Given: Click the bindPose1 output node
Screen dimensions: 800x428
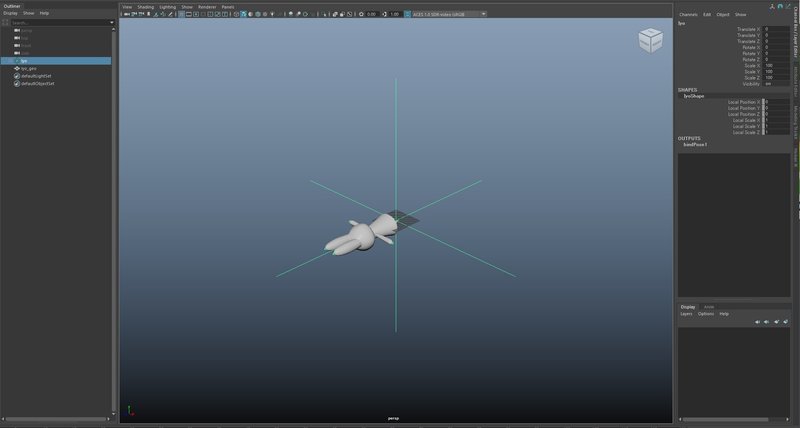Looking at the screenshot, I should 695,144.
